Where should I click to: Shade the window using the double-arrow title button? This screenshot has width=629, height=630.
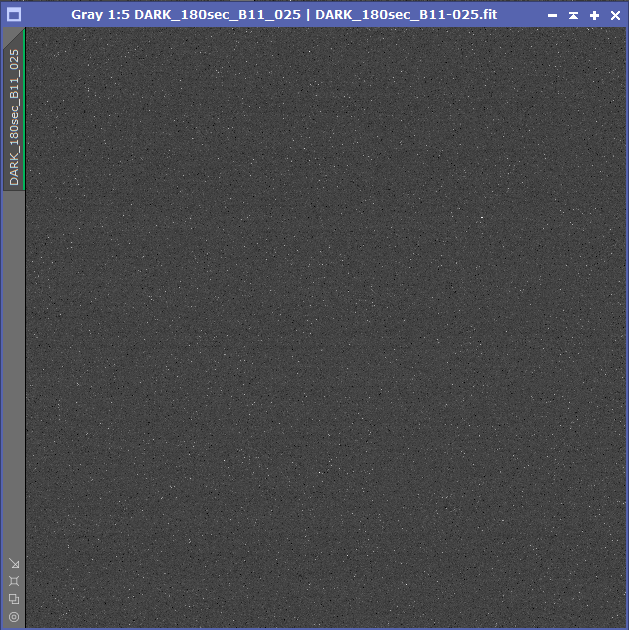(573, 15)
